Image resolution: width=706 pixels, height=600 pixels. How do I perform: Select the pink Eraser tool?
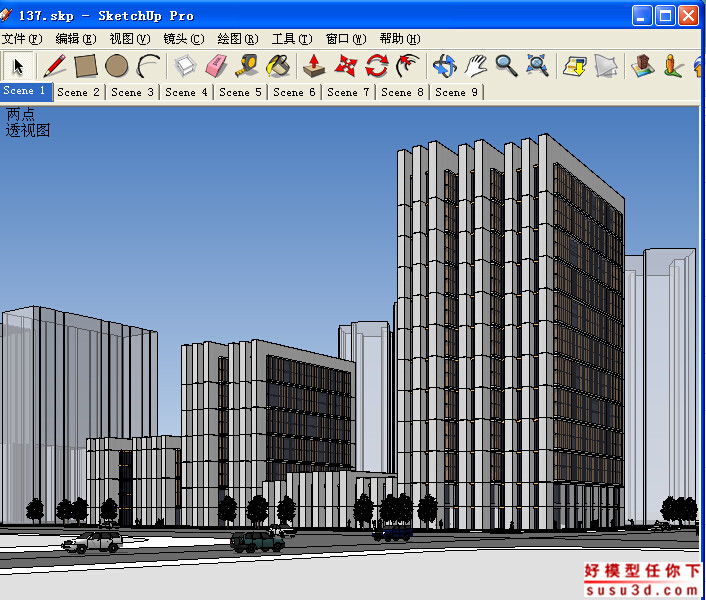click(217, 66)
